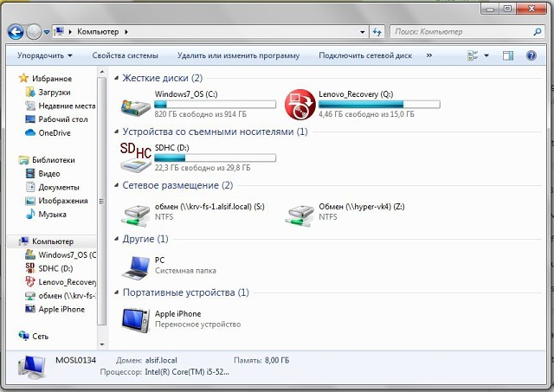This screenshot has width=554, height=392.
Task: Collapse the Сетевое размещение group
Action: (118, 185)
